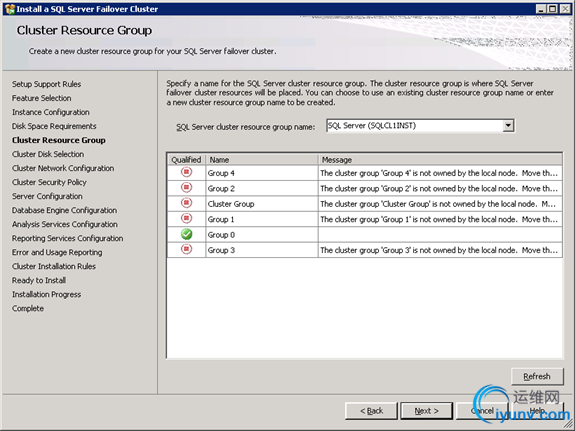The height and width of the screenshot is (431, 576).
Task: Open the resource group name dropdown arrow
Action: 508,126
